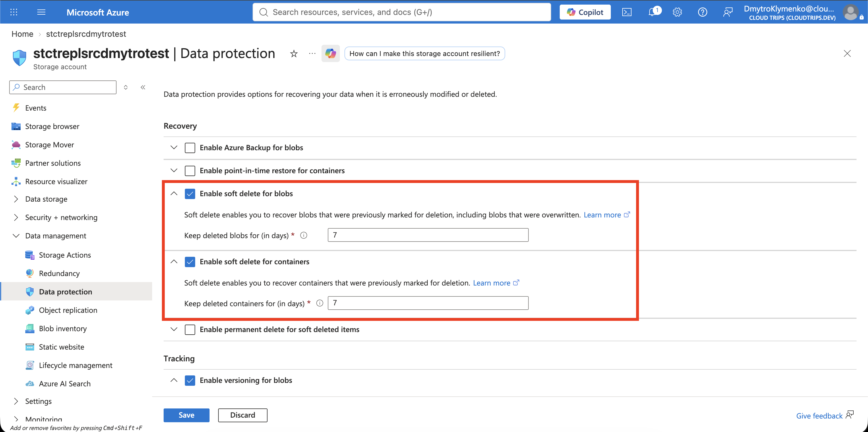Collapse the soft delete for containers section
This screenshot has height=432, width=868.
174,261
